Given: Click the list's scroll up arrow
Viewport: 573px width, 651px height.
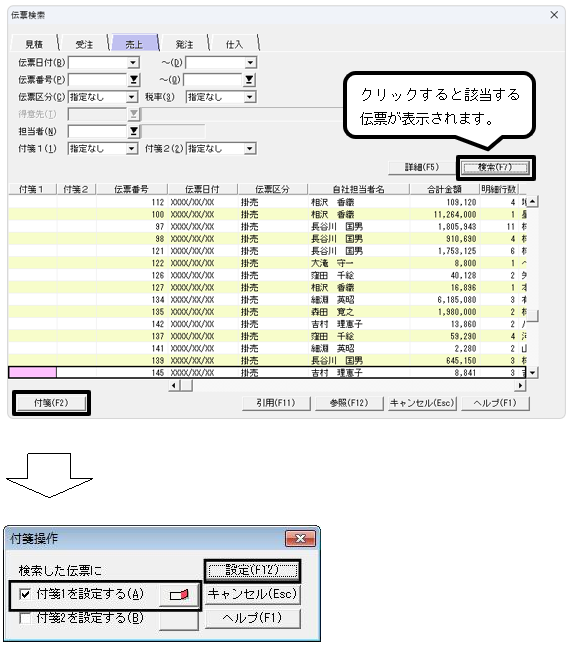Looking at the screenshot, I should (x=532, y=202).
